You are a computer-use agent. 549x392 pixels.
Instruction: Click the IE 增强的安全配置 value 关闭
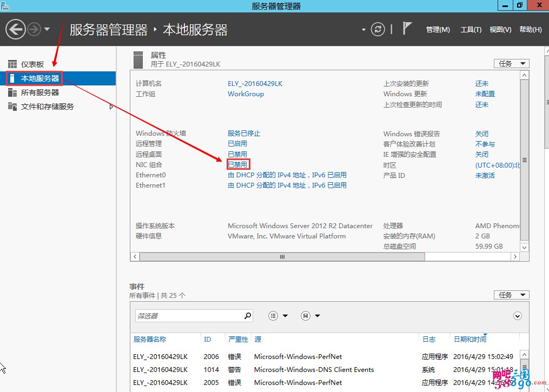click(482, 154)
